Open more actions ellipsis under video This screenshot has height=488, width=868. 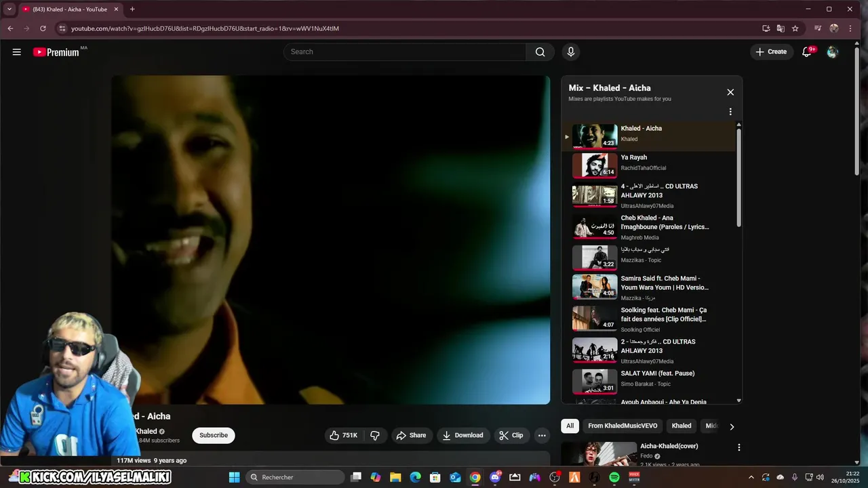tap(541, 435)
